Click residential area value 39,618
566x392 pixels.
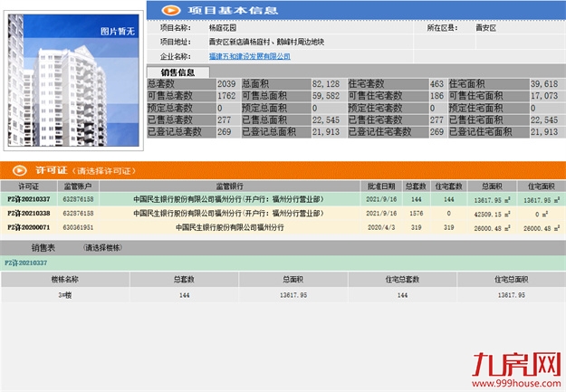(x=544, y=84)
